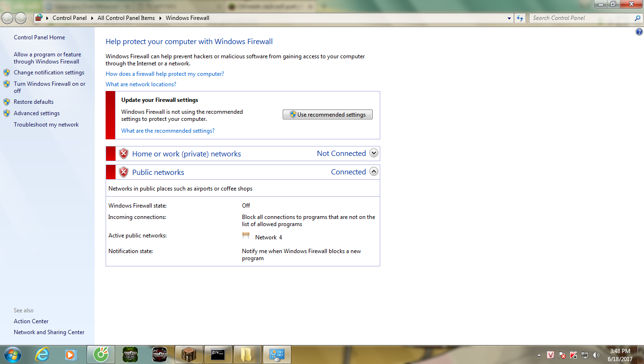Select All Control Panel Items in the breadcrumb
The width and height of the screenshot is (644, 364).
126,18
